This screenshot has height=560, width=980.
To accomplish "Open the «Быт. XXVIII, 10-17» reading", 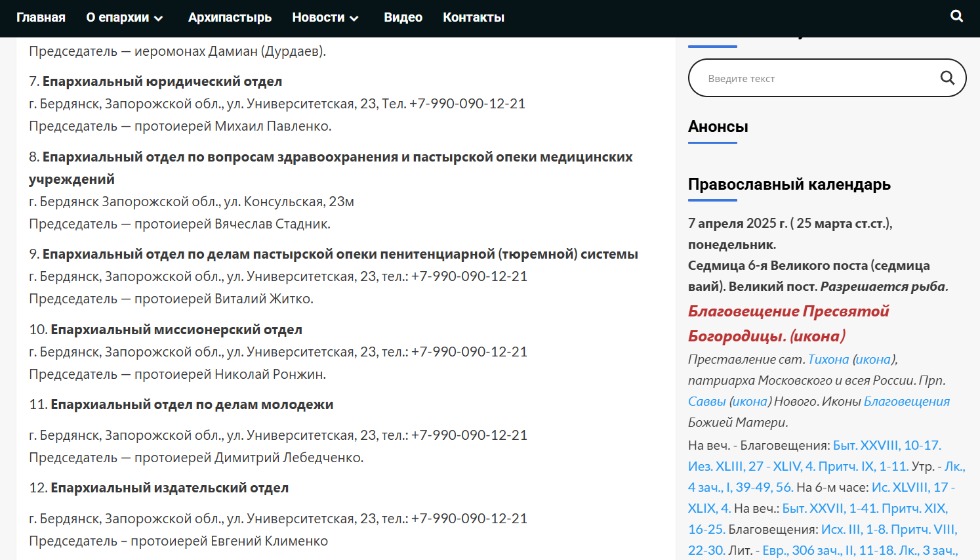I will pos(886,445).
